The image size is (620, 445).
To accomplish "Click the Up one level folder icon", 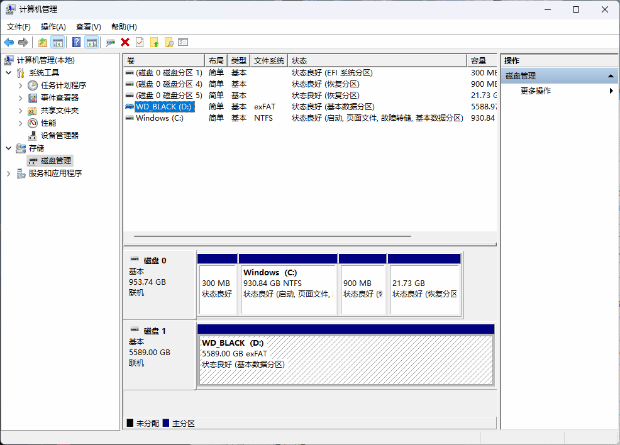I will (x=42, y=42).
